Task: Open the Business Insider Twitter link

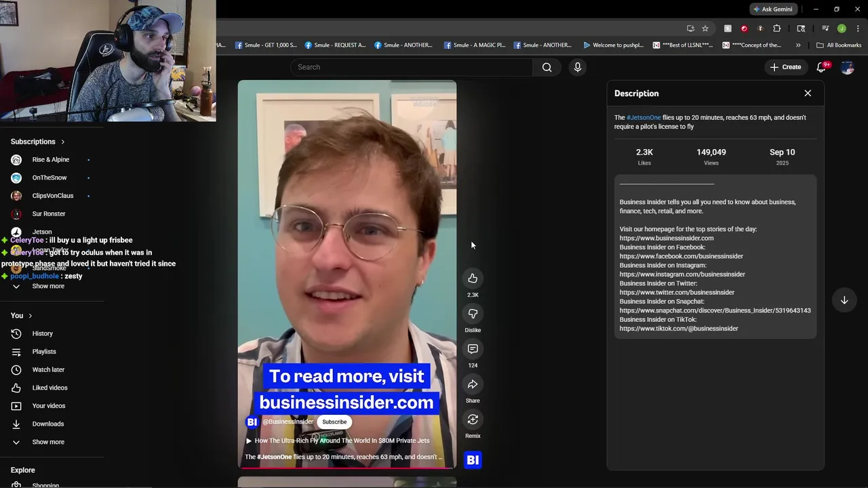Action: (x=677, y=293)
